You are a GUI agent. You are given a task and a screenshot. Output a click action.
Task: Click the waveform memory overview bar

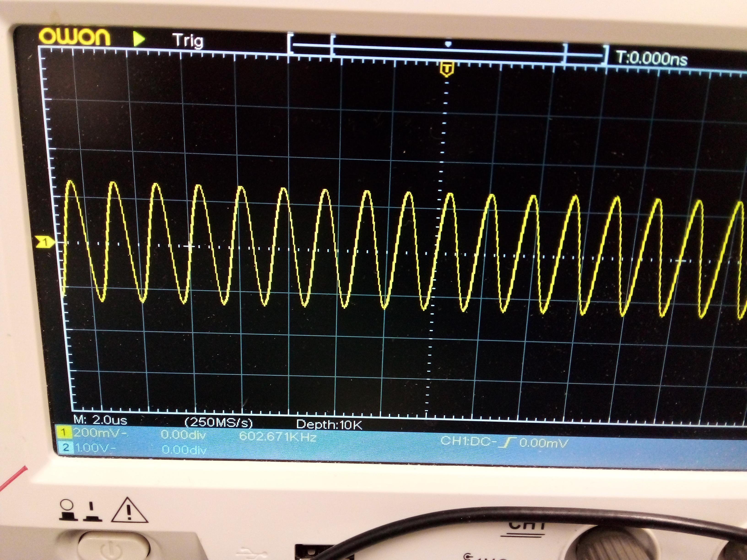click(x=447, y=49)
